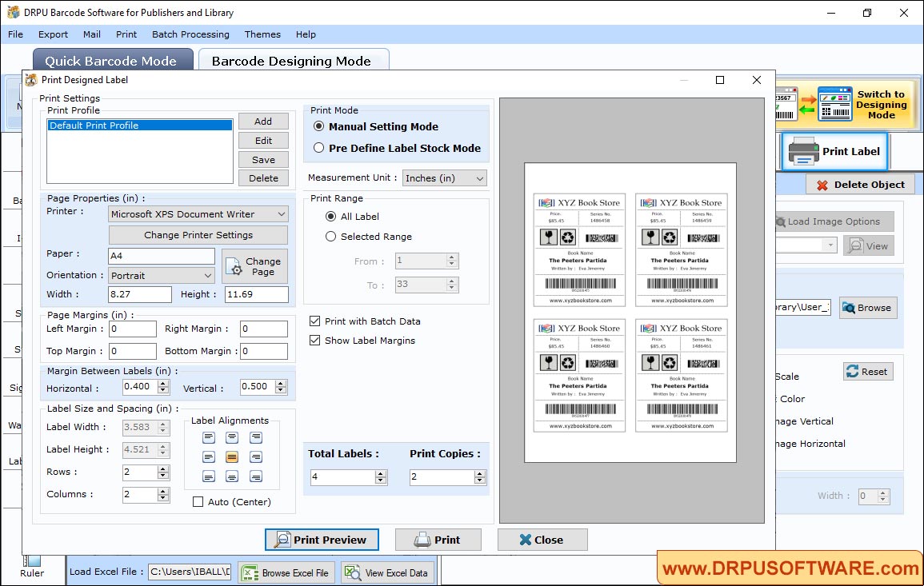Toggle Show Label Margins checkbox
The height and width of the screenshot is (586, 924).
click(314, 341)
